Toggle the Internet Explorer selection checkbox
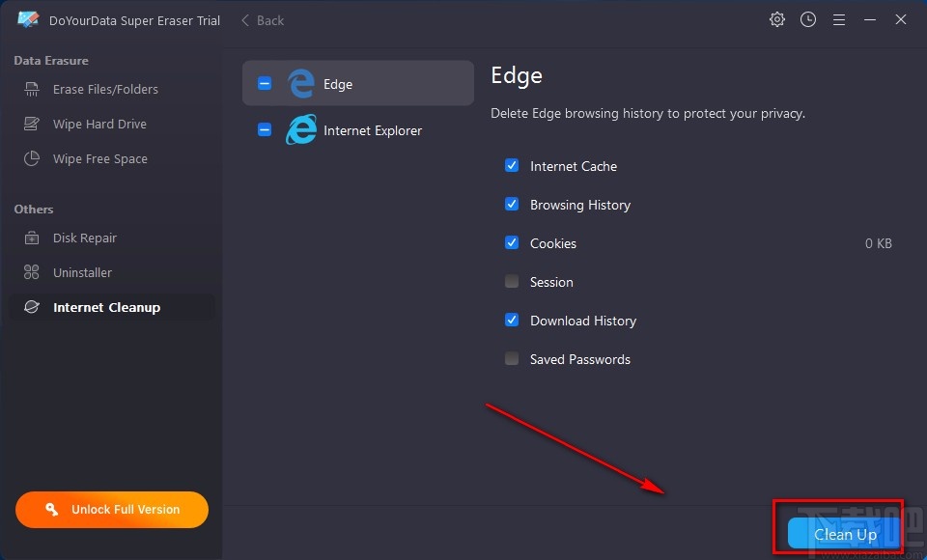927x560 pixels. (265, 130)
